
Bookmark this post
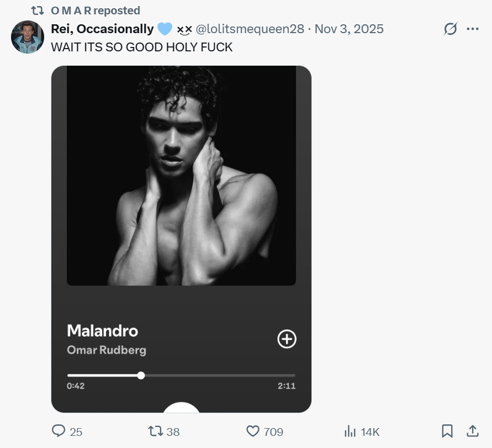tap(447, 431)
